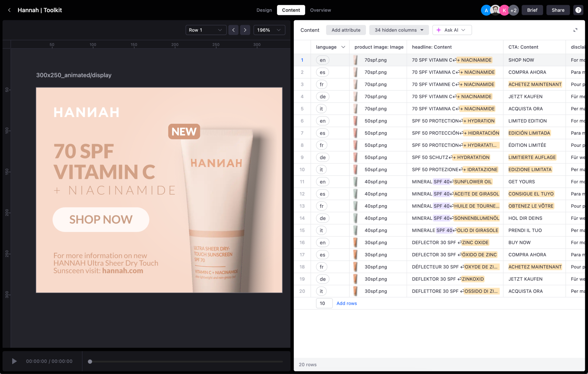The width and height of the screenshot is (588, 374).
Task: Click the avatar labeled A
Action: click(x=486, y=10)
